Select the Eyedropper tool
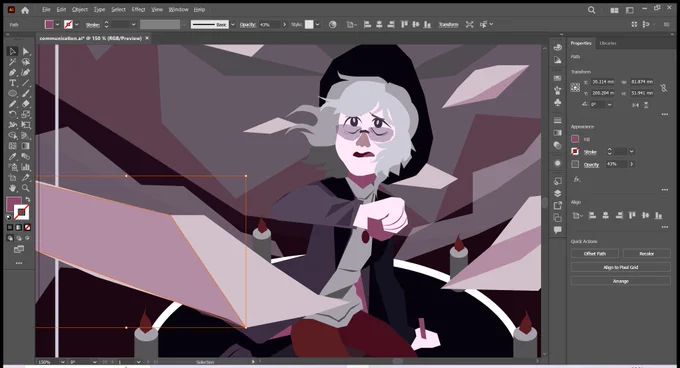Image resolution: width=680 pixels, height=368 pixels. pos(12,156)
